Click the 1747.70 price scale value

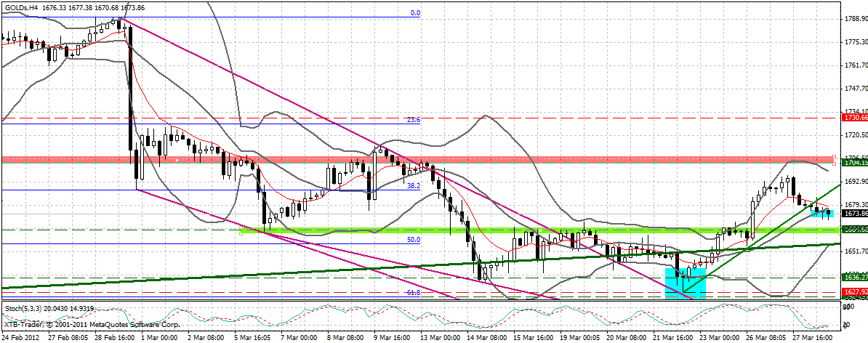tap(855, 89)
